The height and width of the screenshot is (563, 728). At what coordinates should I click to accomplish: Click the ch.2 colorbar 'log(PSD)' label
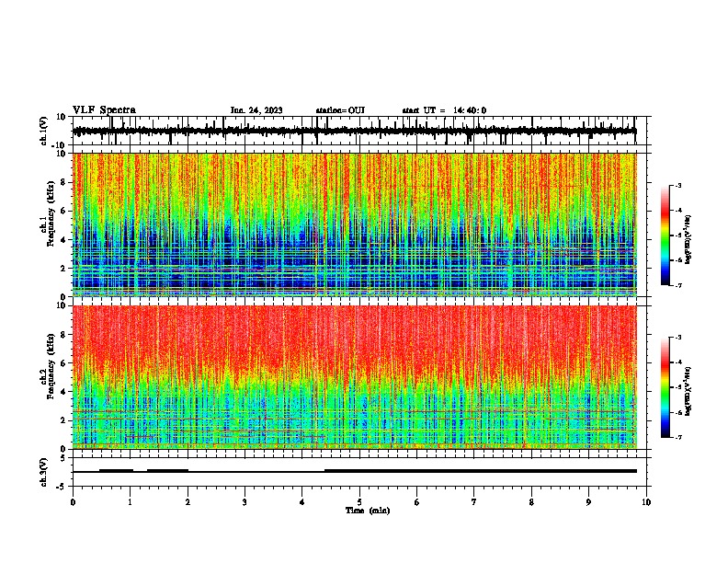[x=688, y=391]
